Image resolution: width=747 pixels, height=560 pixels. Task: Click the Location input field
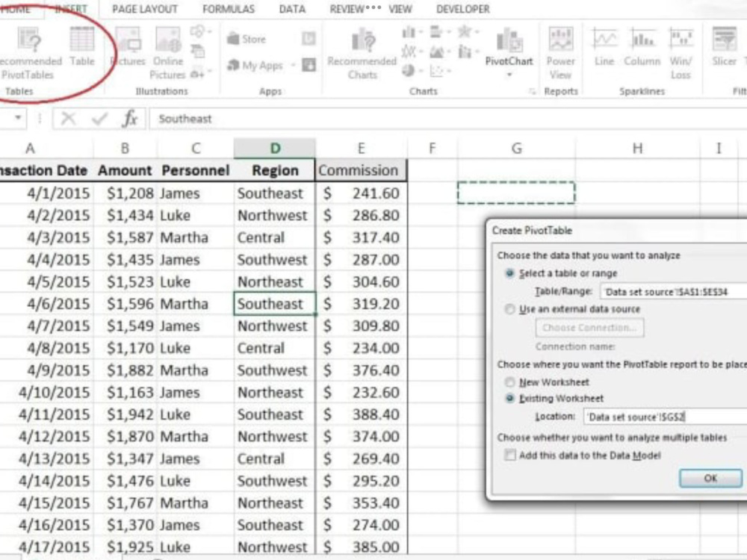(665, 417)
